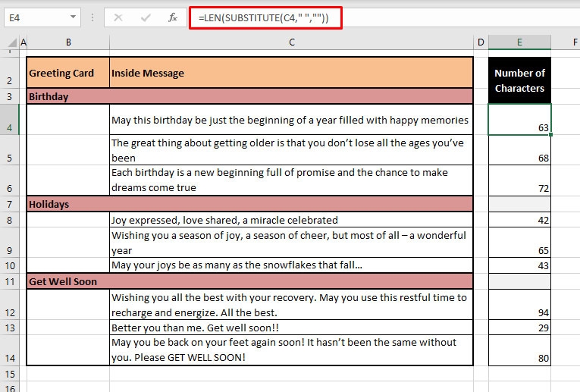The image size is (580, 392).
Task: Click cell 'May this birthday be just the beginning'
Action: click(x=291, y=120)
